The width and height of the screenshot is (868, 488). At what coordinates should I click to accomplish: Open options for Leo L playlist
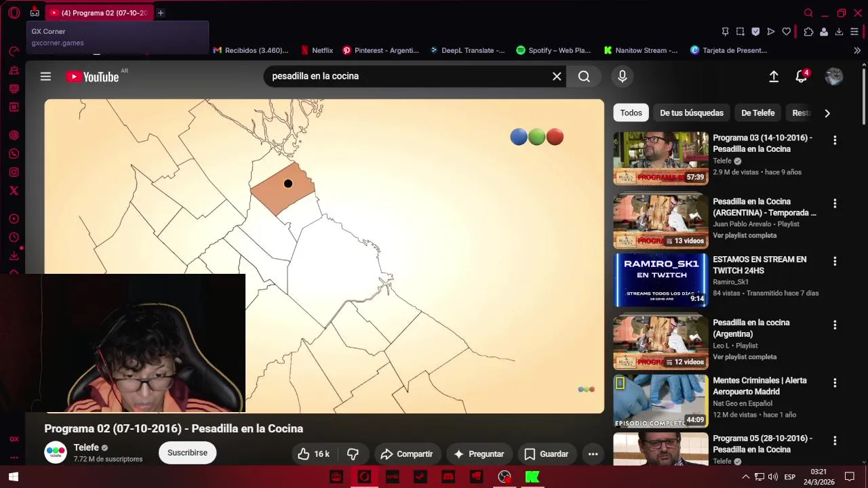[835, 325]
